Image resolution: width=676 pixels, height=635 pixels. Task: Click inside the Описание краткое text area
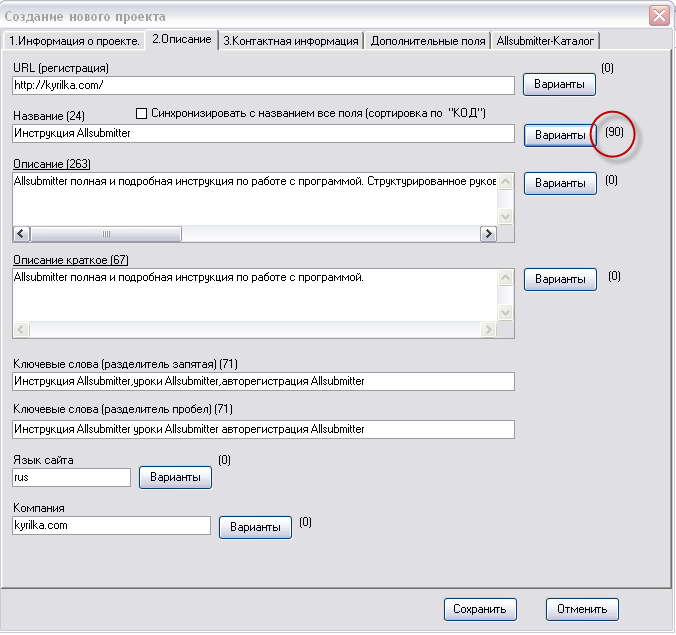coord(255,295)
